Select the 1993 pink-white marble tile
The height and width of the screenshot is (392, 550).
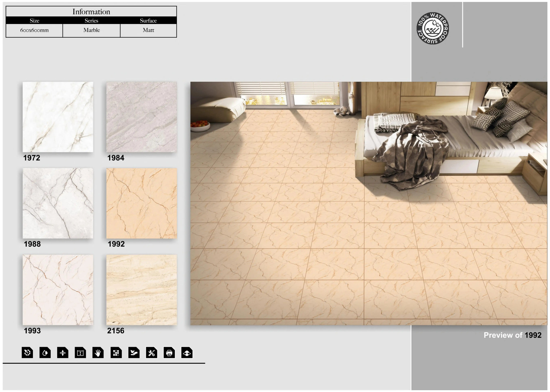(x=58, y=290)
